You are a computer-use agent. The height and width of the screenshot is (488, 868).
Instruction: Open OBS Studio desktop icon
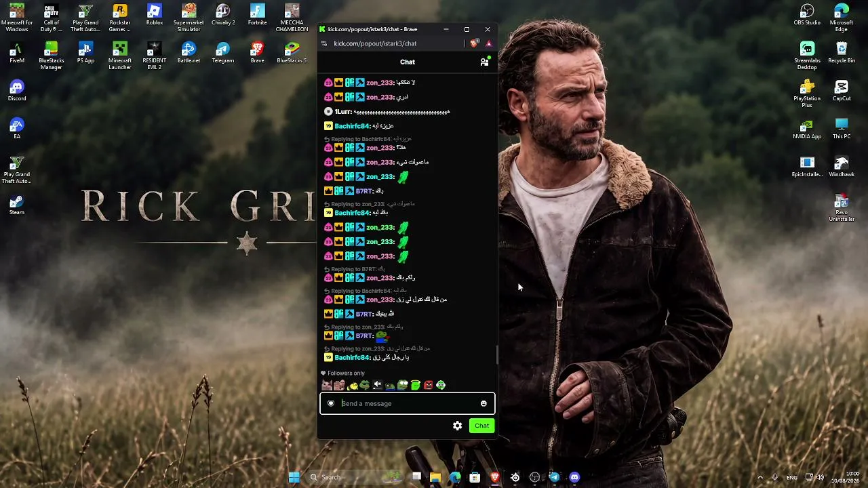tap(807, 15)
